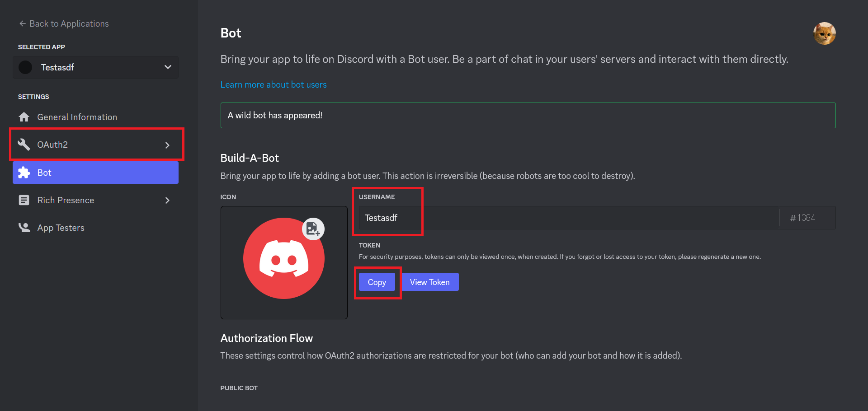The height and width of the screenshot is (411, 868).
Task: Click the Testasdf app avatar circle
Action: 25,67
